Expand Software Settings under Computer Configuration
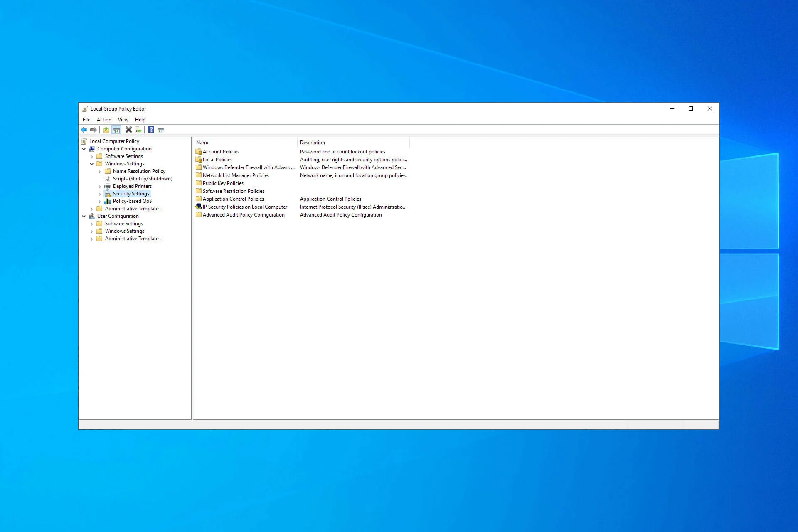 pos(92,157)
